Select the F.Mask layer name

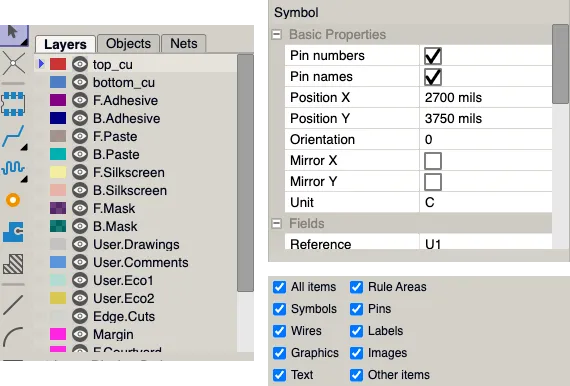(114, 209)
